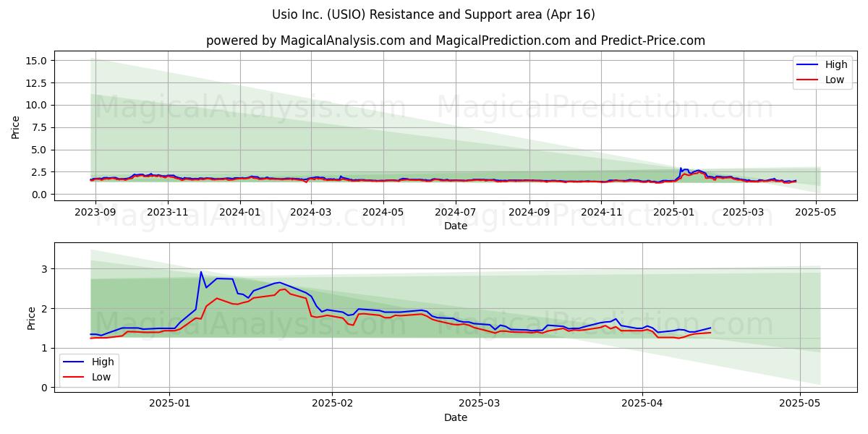Click the '2025-03' label on the top x-axis
868x434 pixels.
[743, 212]
